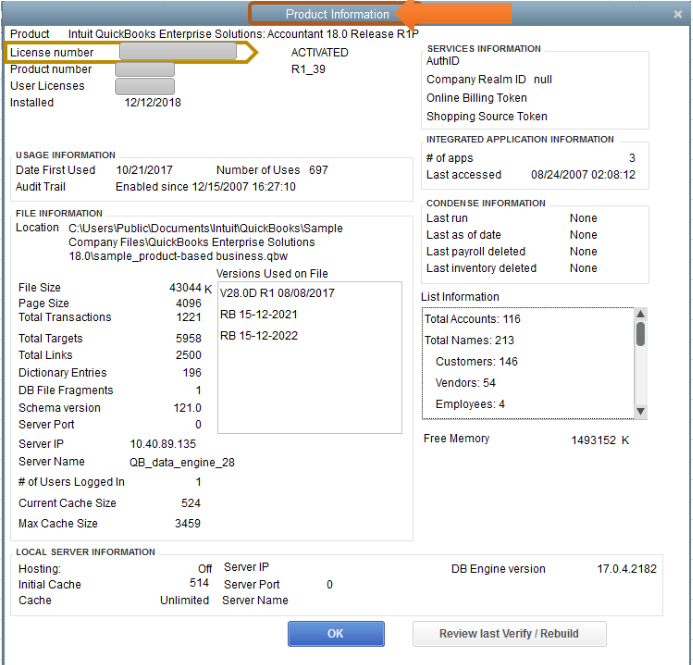Click the Cache value Unlimited
Screen dimensions: 693x665
click(x=184, y=600)
